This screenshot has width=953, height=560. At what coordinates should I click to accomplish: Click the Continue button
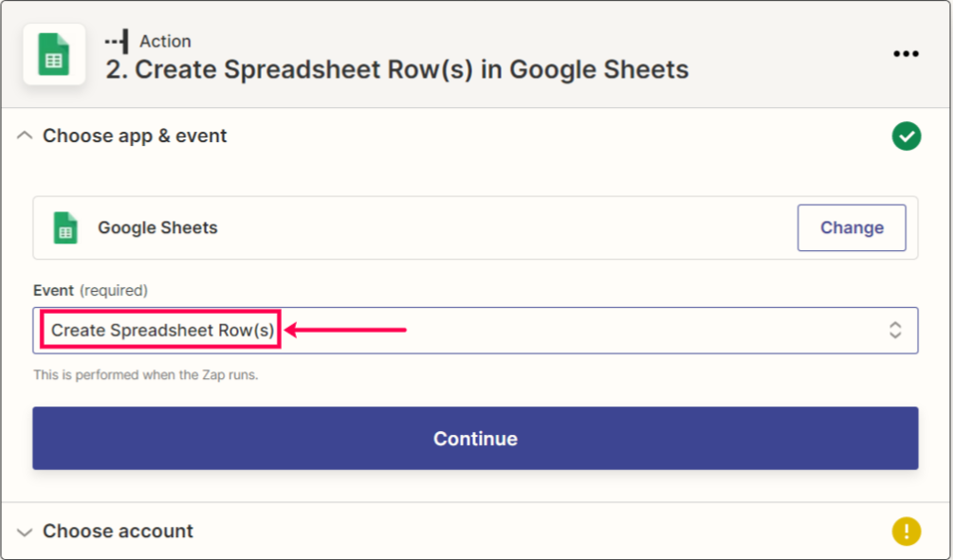coord(475,439)
